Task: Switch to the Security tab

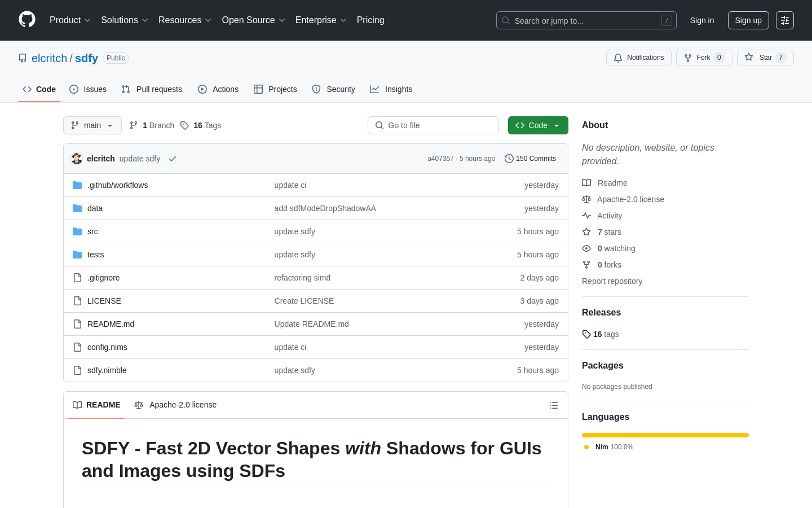Action: 334,89
